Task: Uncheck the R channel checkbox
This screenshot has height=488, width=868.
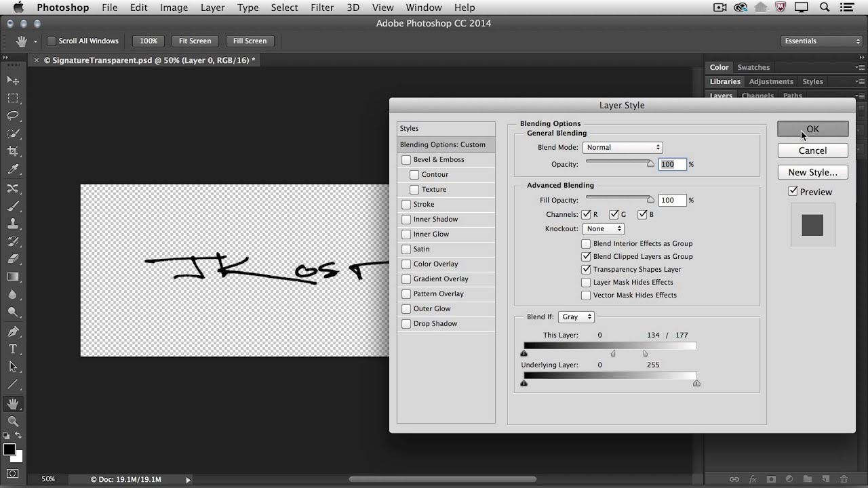Action: pyautogui.click(x=586, y=214)
